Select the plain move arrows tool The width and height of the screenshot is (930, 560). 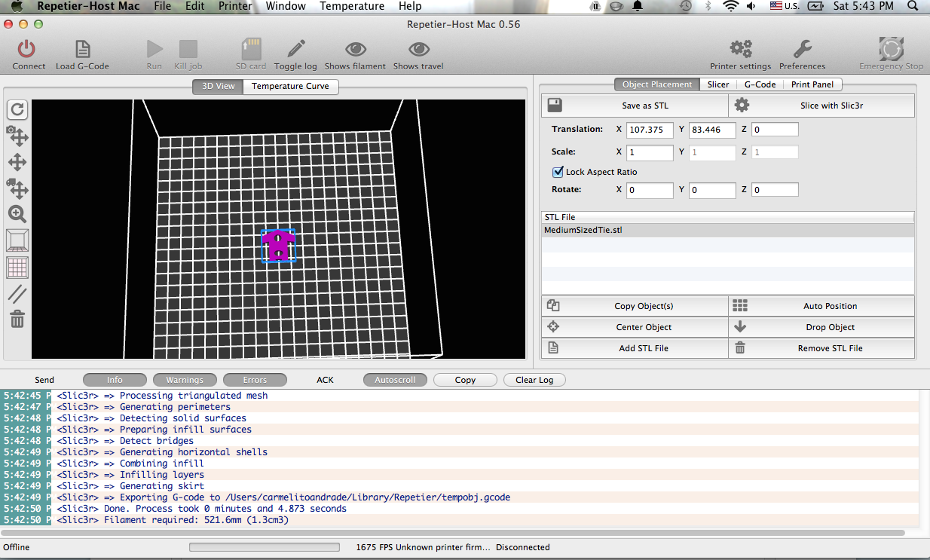17,162
